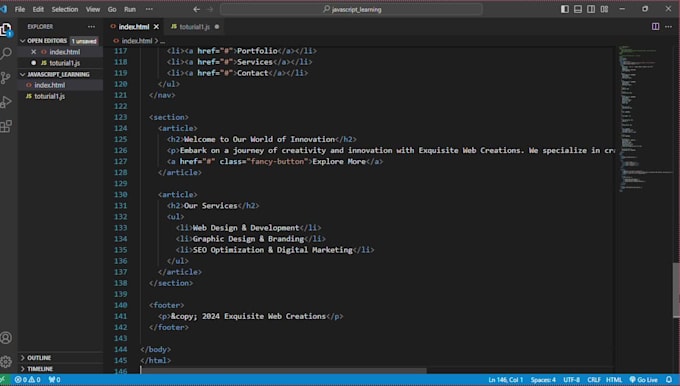Toggle the bottom panel layout icon
Screen dimensions: 680x386
[578, 9]
